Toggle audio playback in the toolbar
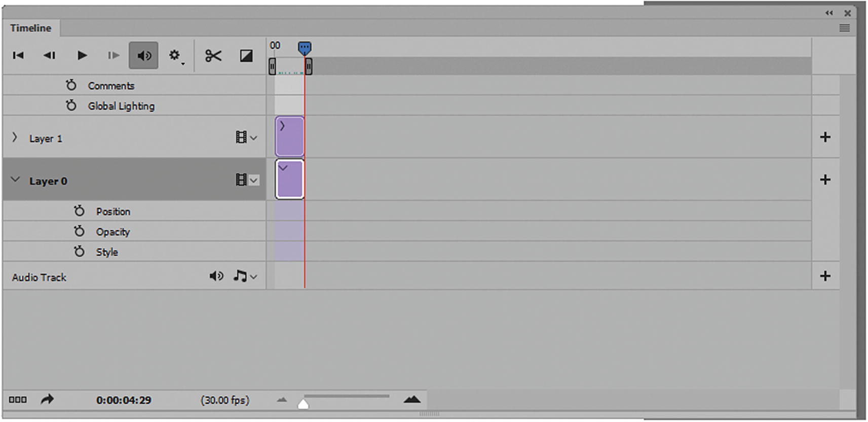The width and height of the screenshot is (868, 422). [x=144, y=55]
